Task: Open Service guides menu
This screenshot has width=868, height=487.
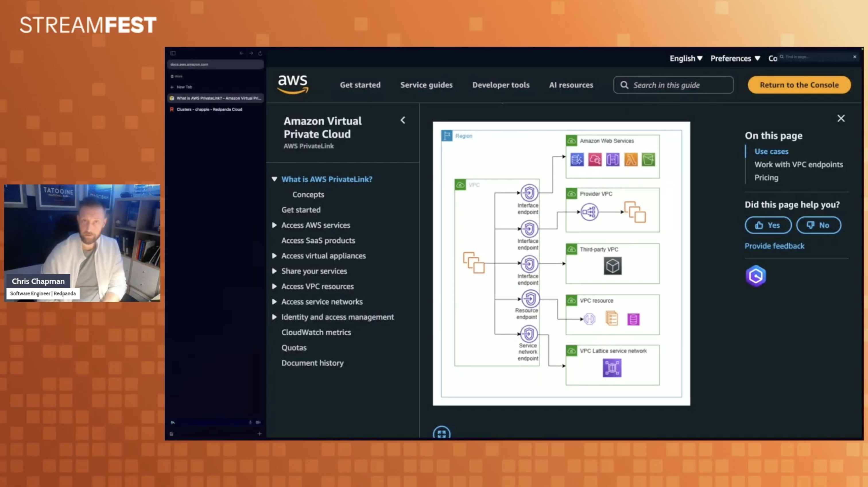Action: coord(426,85)
